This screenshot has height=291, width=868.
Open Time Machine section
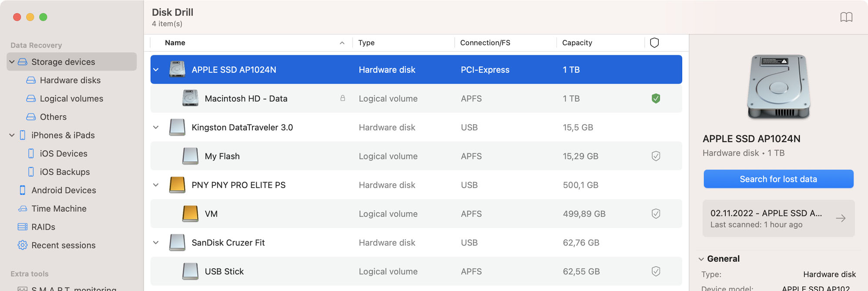[59, 209]
